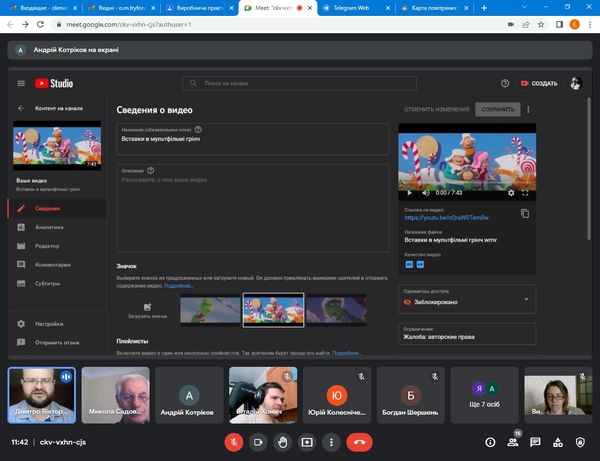Click Подробнее link under Плейлисты
The height and width of the screenshot is (461, 600).
click(346, 353)
